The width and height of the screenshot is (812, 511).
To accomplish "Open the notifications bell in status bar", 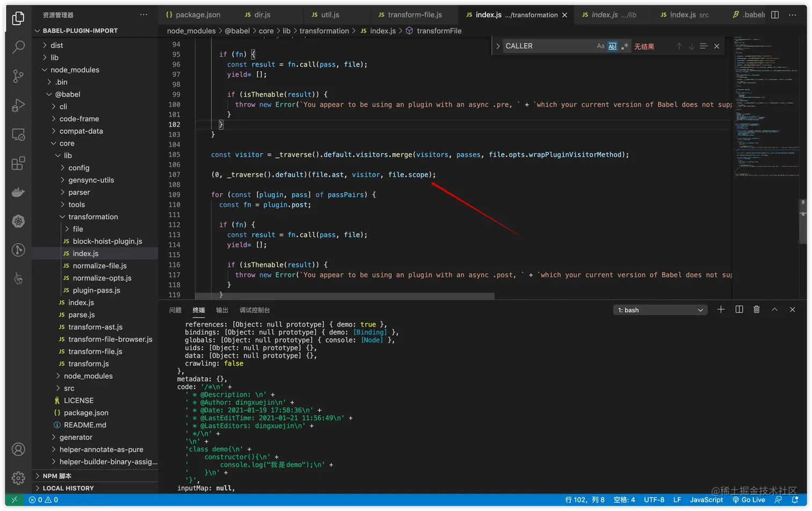I will [795, 500].
